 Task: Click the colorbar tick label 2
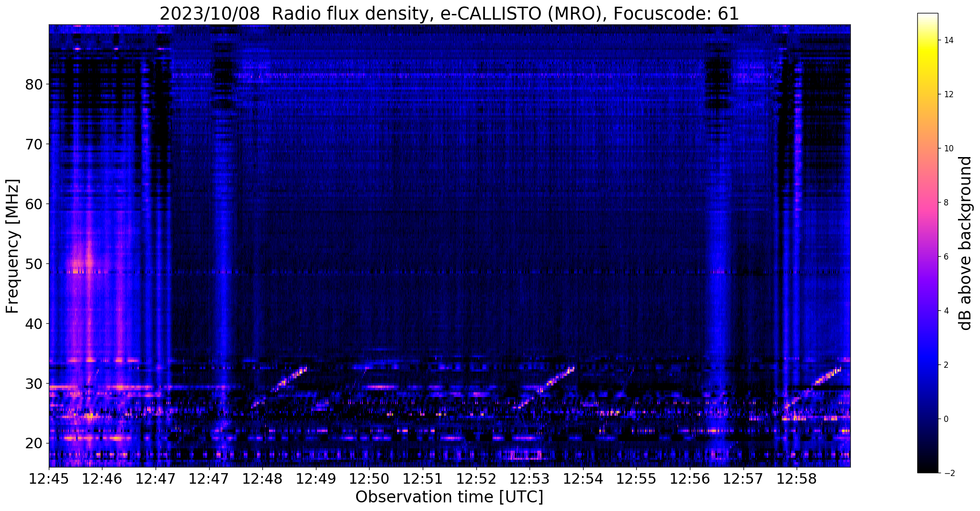(946, 365)
